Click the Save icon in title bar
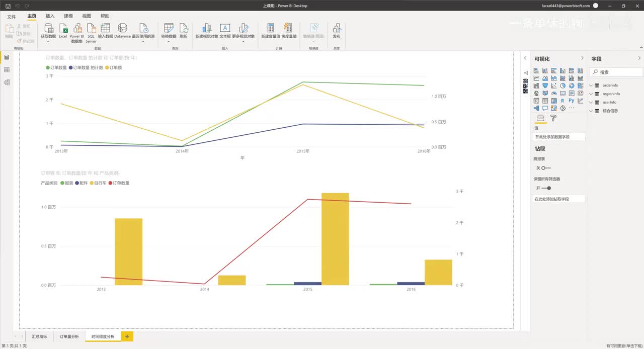The height and width of the screenshot is (349, 644). pos(8,6)
